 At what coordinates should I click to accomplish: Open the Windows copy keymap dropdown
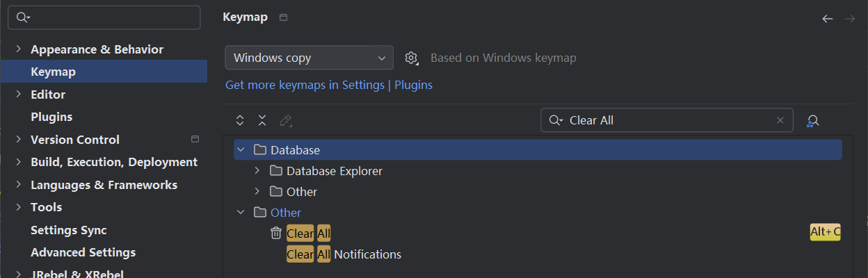click(x=310, y=58)
